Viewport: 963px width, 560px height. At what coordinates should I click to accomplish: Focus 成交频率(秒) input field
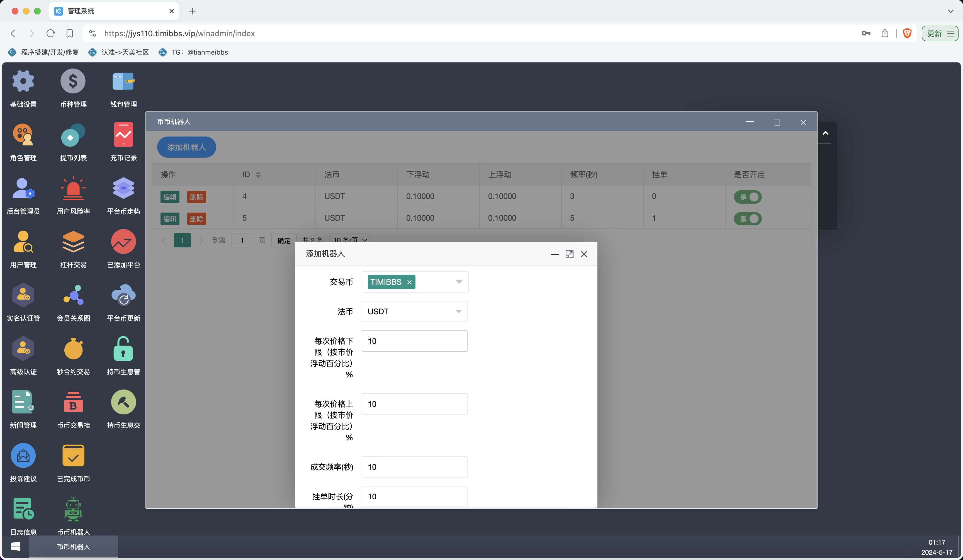(415, 467)
